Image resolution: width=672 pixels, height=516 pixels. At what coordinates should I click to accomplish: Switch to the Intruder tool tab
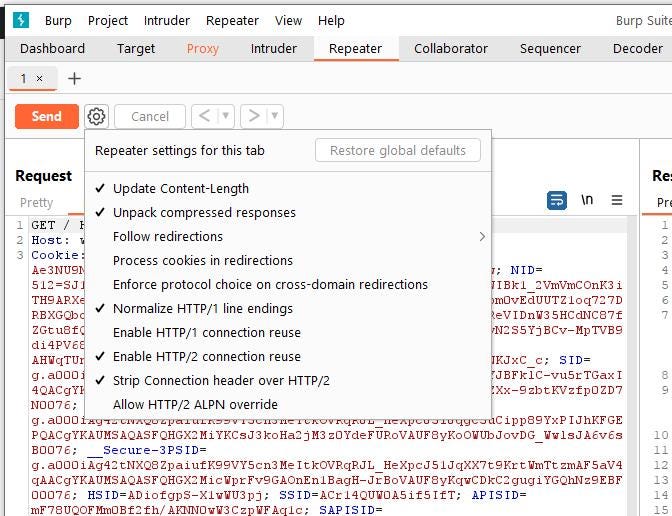click(x=273, y=48)
